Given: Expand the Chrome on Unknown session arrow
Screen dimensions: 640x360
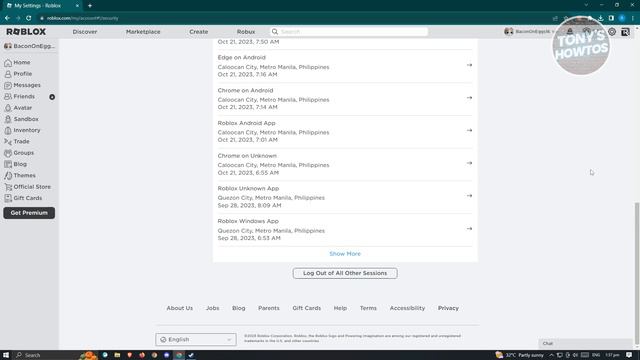Looking at the screenshot, I should (x=469, y=163).
